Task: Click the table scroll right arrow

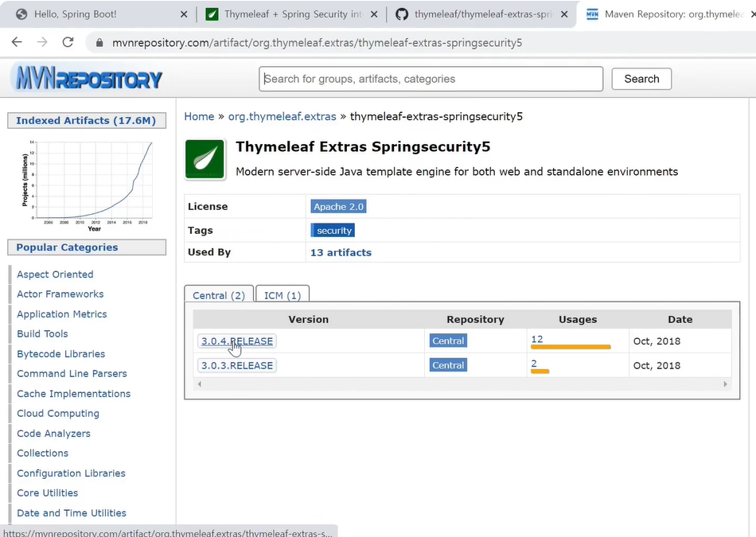Action: (725, 384)
